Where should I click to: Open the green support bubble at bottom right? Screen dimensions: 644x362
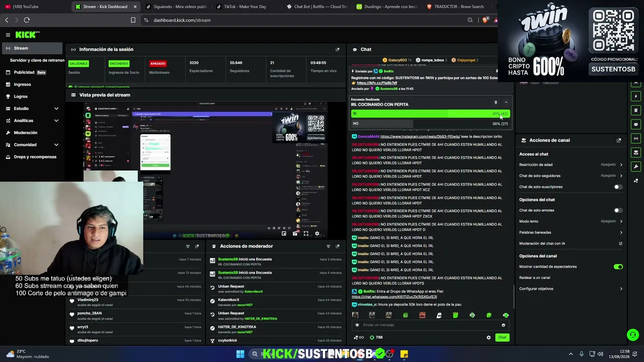(633, 334)
